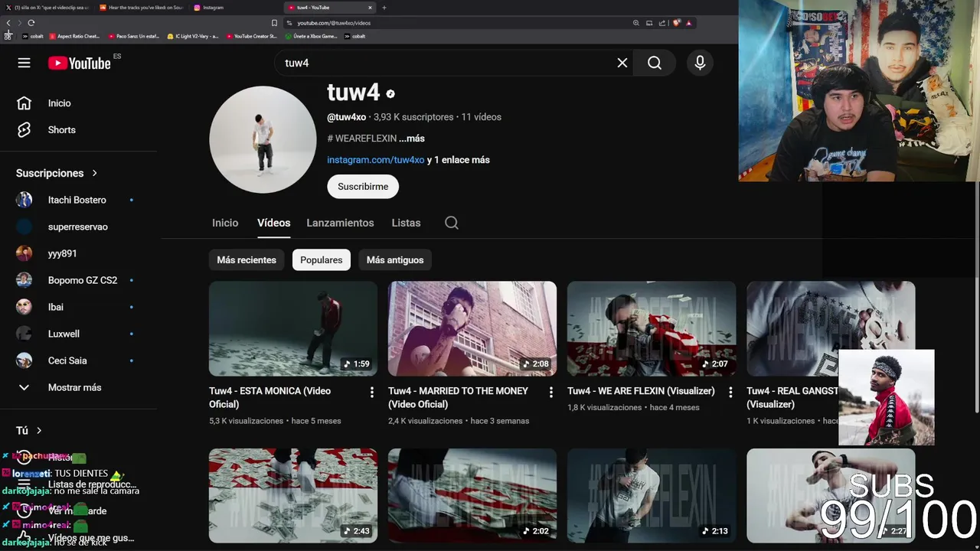Switch to the SoundCloud tracks browser tab
The height and width of the screenshot is (551, 980).
[x=142, y=8]
